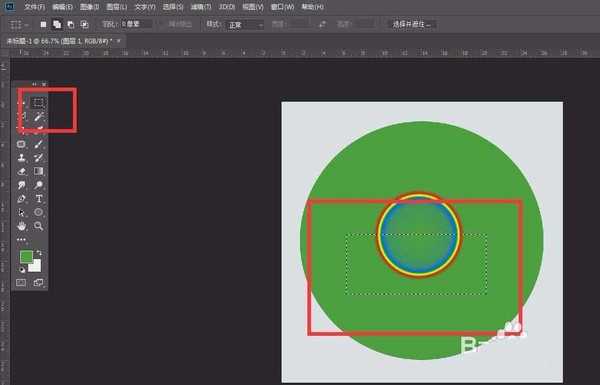Click the blue circle in the canvas center
The height and width of the screenshot is (385, 600).
coord(419,235)
